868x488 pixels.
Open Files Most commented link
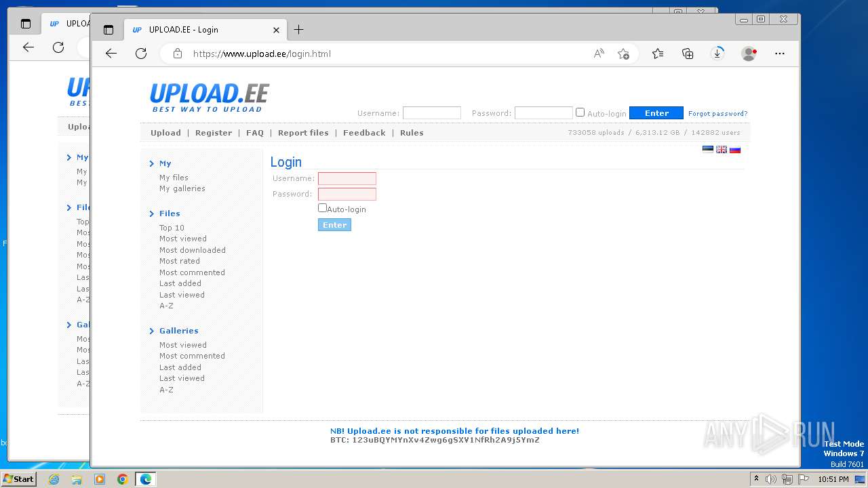pyautogui.click(x=192, y=272)
